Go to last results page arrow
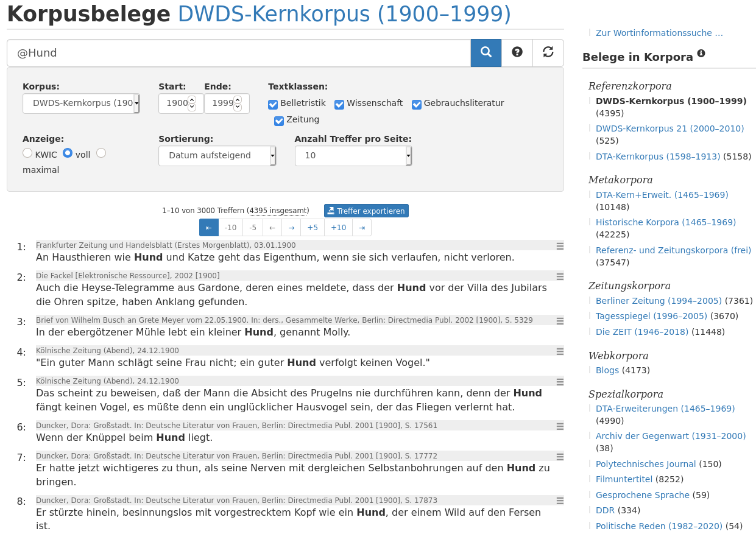The image size is (756, 534). 362,228
